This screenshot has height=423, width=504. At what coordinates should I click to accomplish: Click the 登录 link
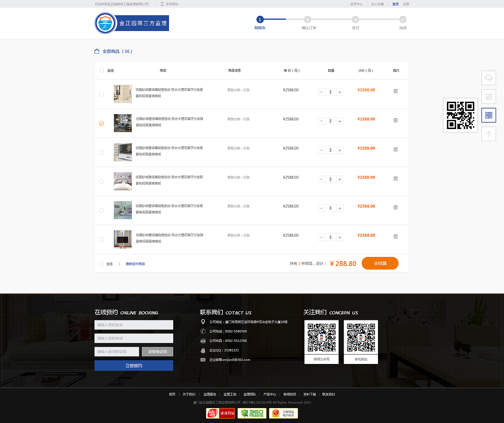pyautogui.click(x=395, y=4)
